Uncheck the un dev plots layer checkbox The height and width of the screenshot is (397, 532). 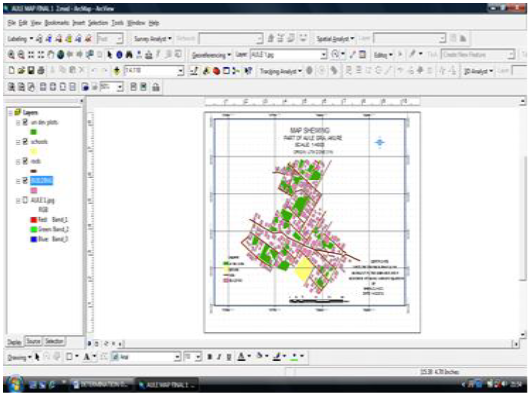(x=25, y=122)
